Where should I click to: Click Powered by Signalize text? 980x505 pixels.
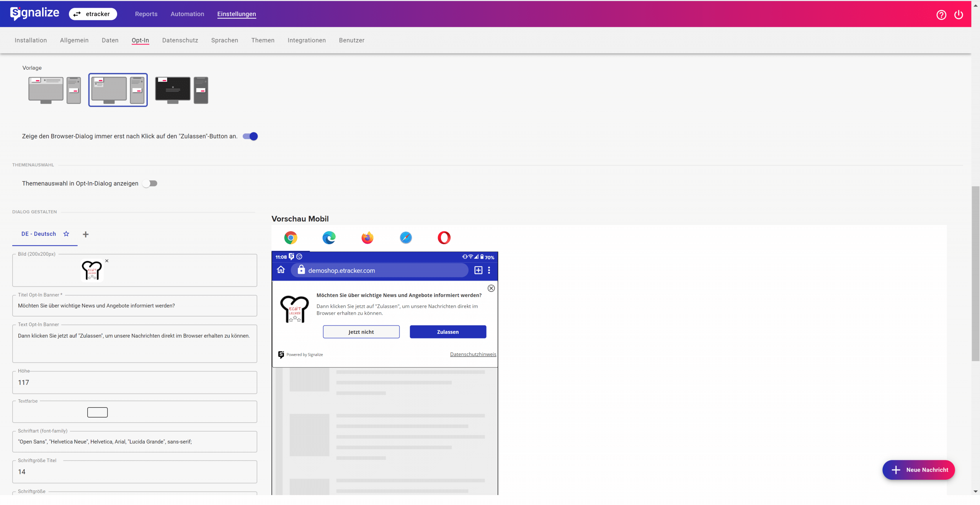click(305, 355)
